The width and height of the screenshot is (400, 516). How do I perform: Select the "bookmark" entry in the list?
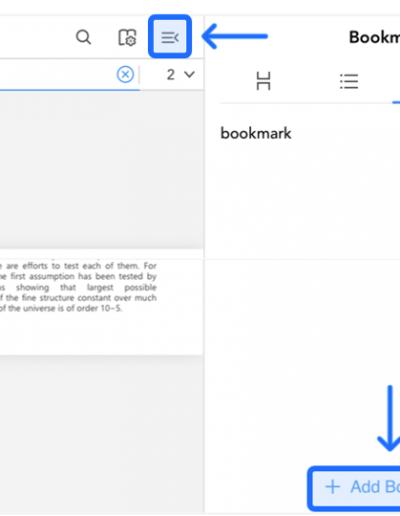tap(256, 134)
